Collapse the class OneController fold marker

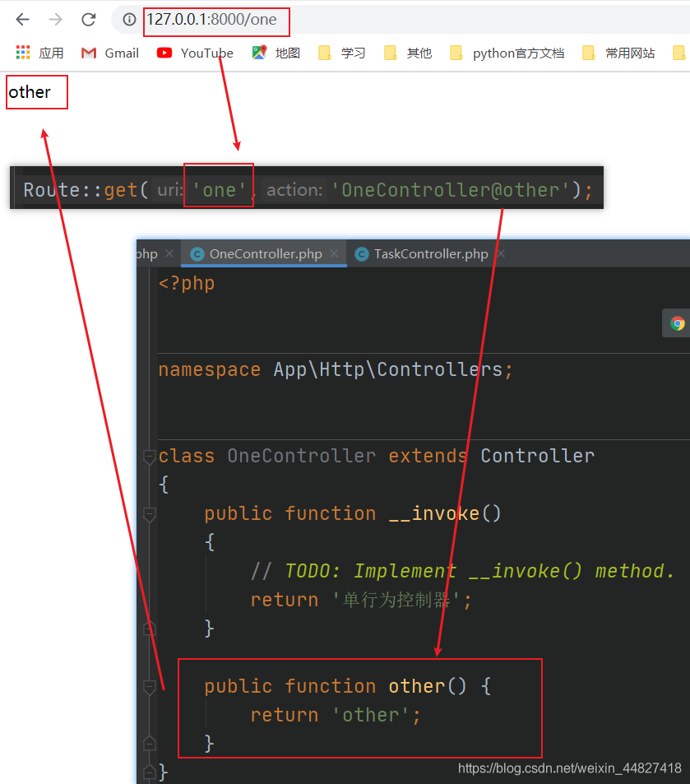149,456
